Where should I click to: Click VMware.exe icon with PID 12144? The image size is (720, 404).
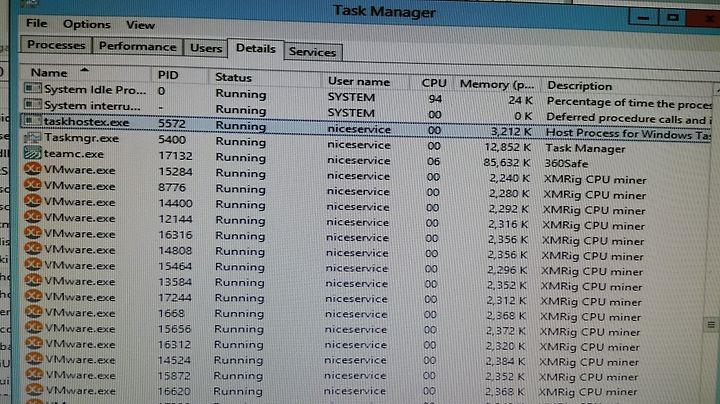33,217
